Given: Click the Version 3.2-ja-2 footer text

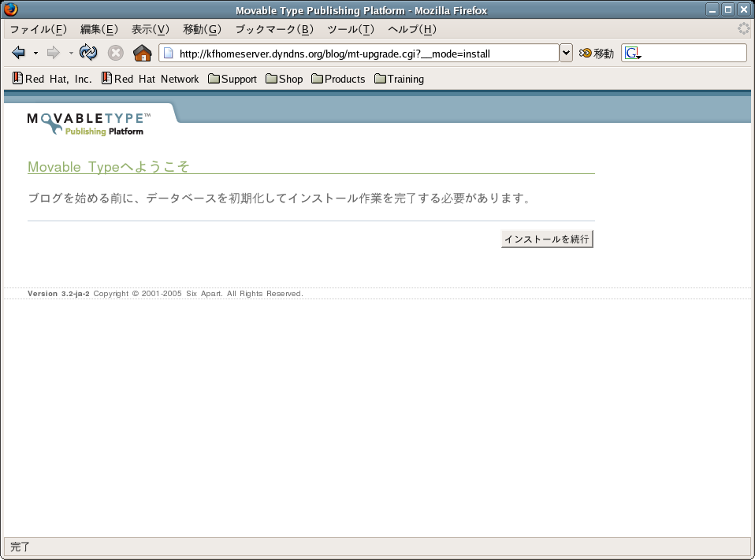Looking at the screenshot, I should [58, 294].
